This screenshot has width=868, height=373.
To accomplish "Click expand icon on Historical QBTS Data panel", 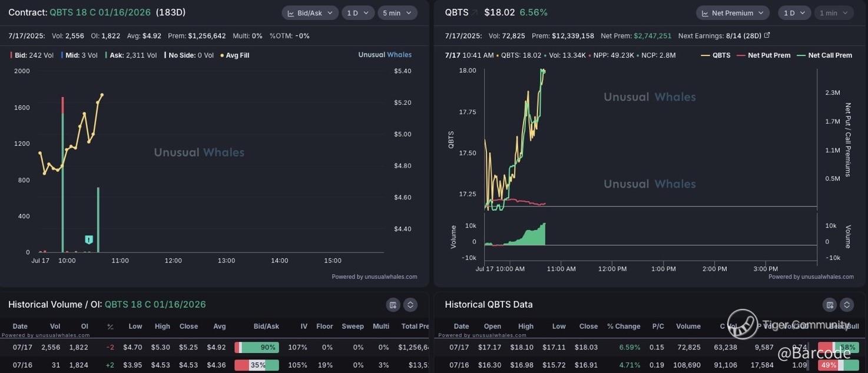I will 847,305.
